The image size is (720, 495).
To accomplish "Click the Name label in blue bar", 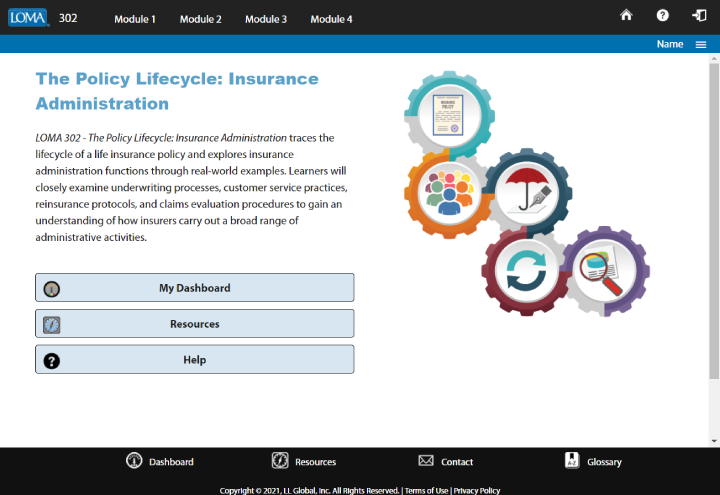I will 669,44.
